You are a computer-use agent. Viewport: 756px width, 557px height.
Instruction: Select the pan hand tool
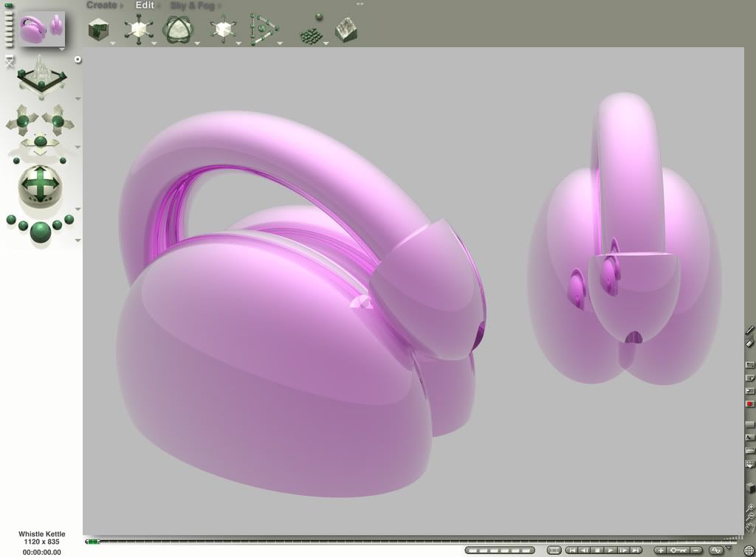point(750,528)
